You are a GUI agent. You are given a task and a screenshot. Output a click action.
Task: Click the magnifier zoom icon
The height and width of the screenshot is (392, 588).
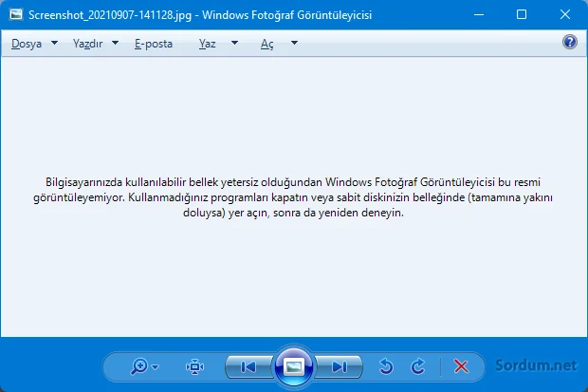coord(139,366)
